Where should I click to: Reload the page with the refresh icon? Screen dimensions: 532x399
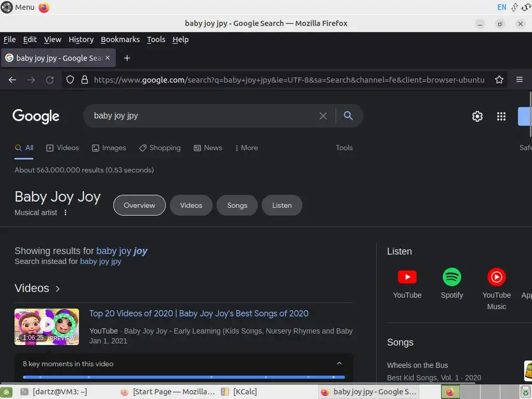click(x=50, y=79)
